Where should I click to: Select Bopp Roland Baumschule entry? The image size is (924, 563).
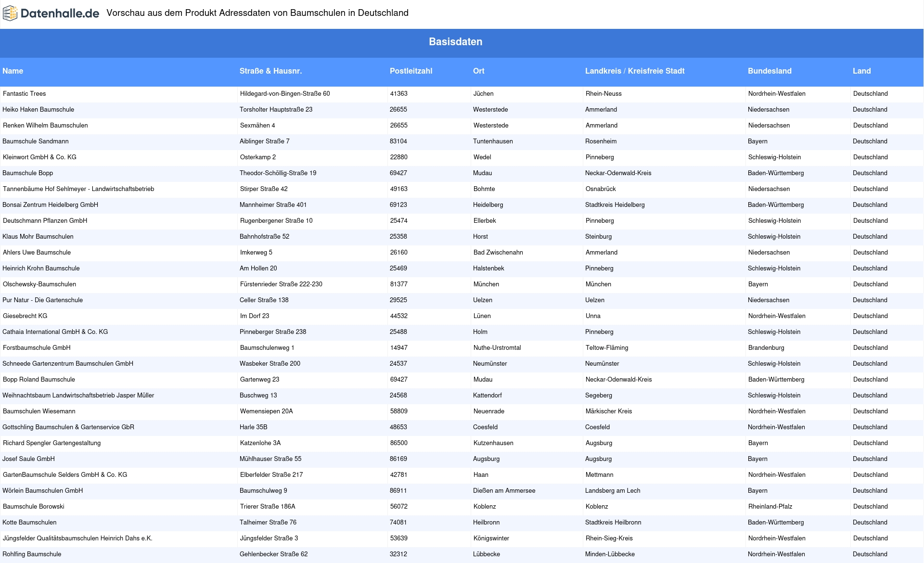click(x=39, y=380)
